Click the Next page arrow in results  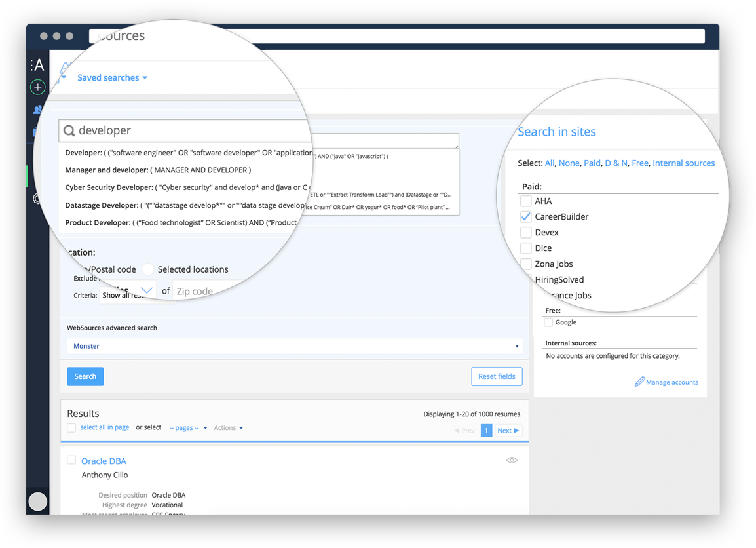(x=508, y=431)
